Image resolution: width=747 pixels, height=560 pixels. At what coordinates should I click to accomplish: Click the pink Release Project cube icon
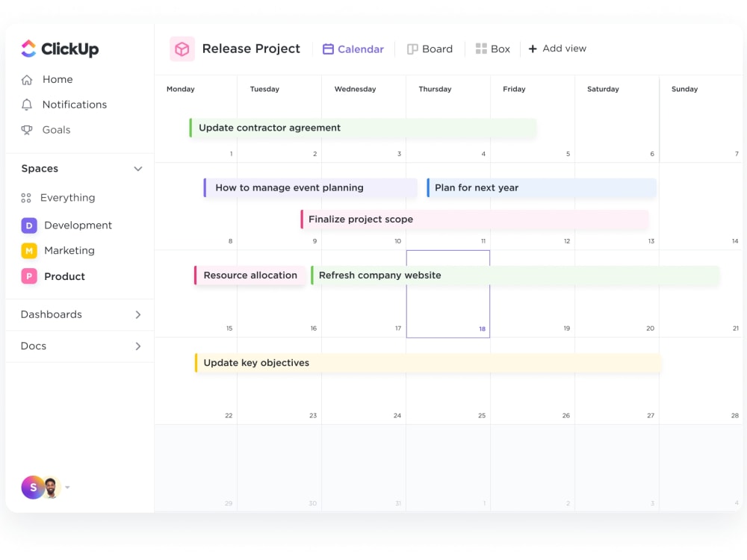(x=182, y=49)
